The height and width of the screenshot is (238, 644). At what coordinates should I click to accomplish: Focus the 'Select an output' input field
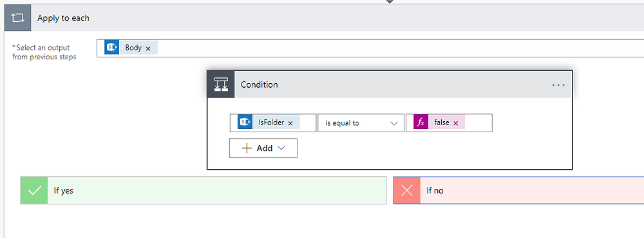point(370,48)
